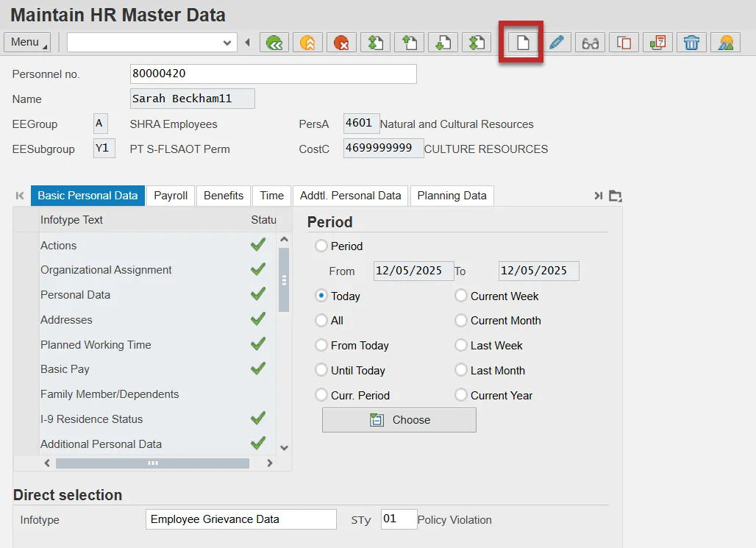
Task: Click the glasses Display icon
Action: 590,43
